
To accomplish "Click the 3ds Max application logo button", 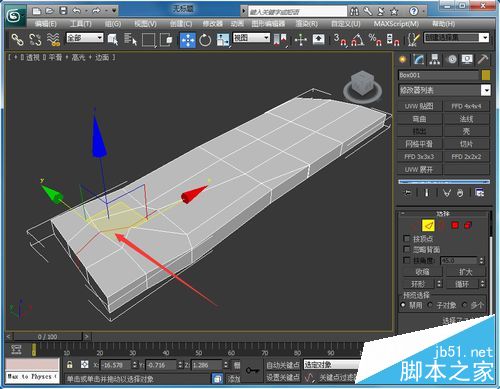I will pos(15,15).
